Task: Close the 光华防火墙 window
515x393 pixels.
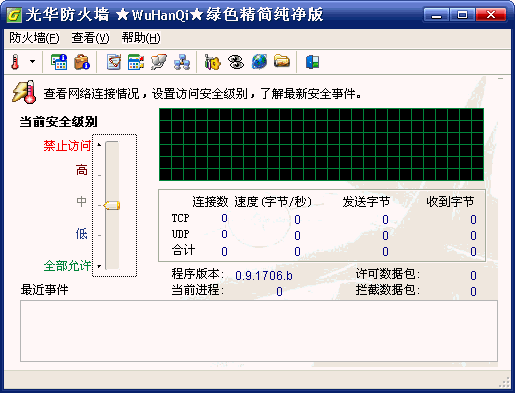Action: pyautogui.click(x=491, y=15)
